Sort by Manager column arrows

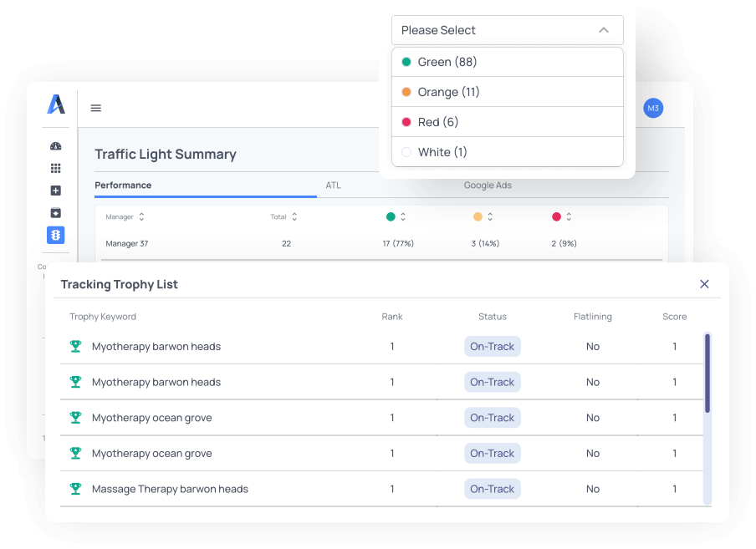click(x=141, y=217)
